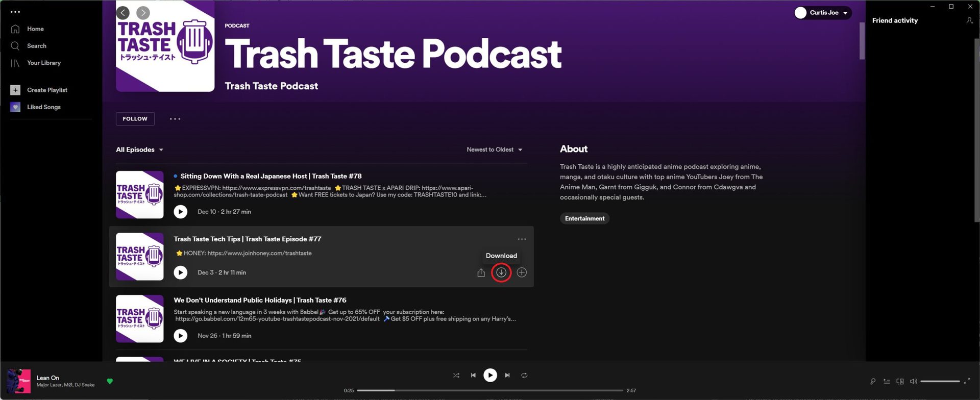Mute the volume speaker icon
Image resolution: width=980 pixels, height=400 pixels.
tap(914, 382)
